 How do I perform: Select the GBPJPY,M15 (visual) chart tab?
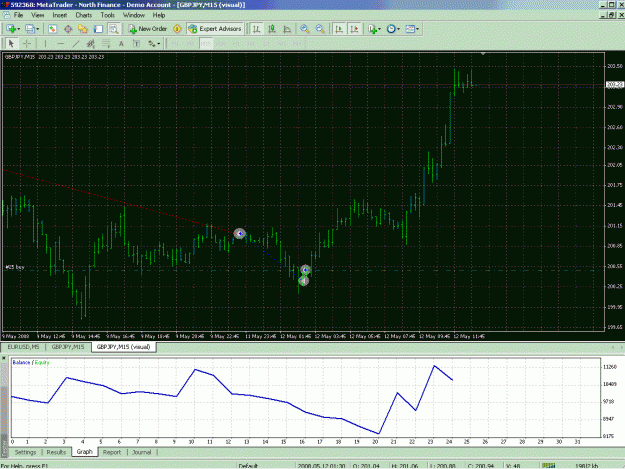(x=124, y=347)
